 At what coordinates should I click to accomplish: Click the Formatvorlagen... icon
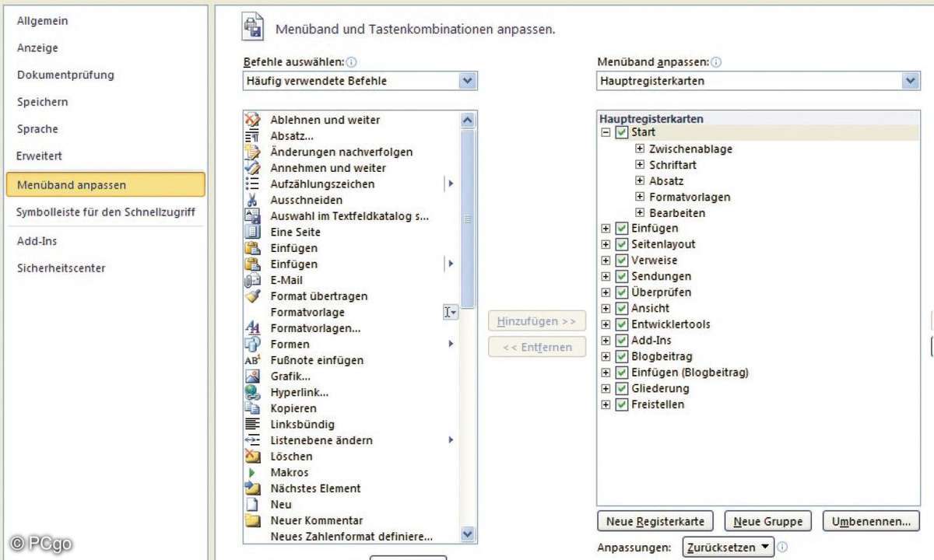point(252,328)
